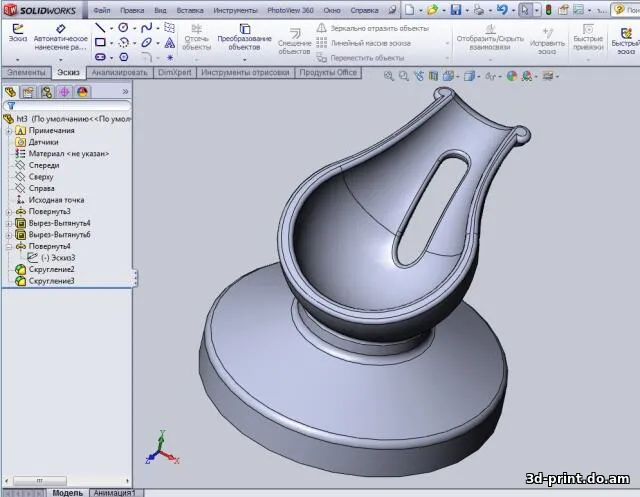
Task: Rebuild the model with the traffic light icon
Action: (x=549, y=9)
